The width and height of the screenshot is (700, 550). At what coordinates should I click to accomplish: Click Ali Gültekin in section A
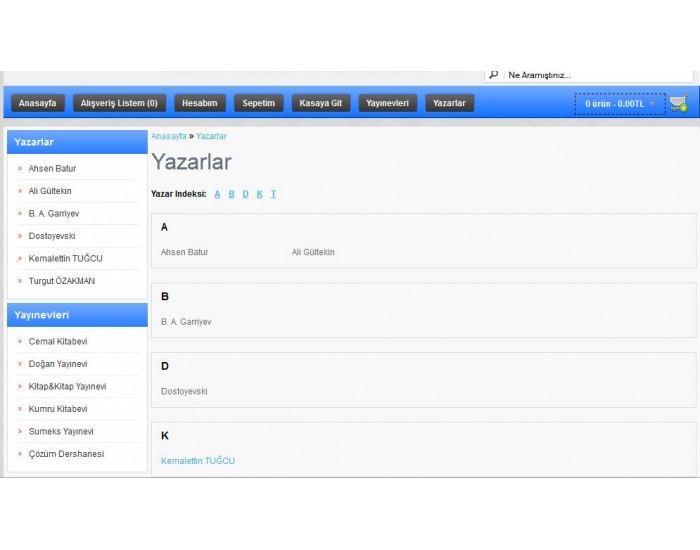313,252
